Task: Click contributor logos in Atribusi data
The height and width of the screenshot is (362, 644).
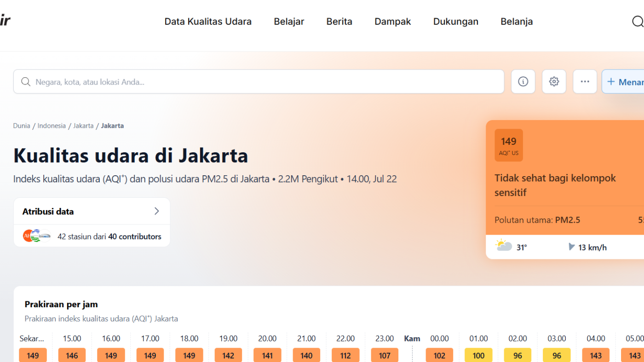Action: 37,236
